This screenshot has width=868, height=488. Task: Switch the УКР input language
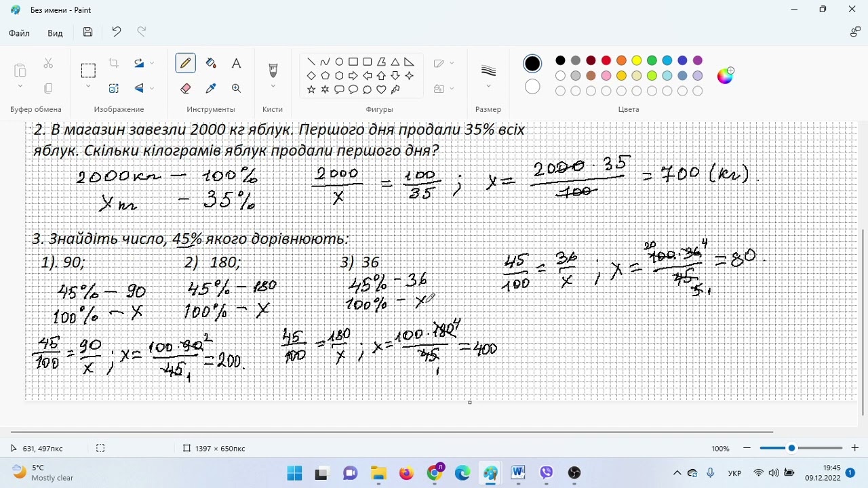(x=734, y=473)
